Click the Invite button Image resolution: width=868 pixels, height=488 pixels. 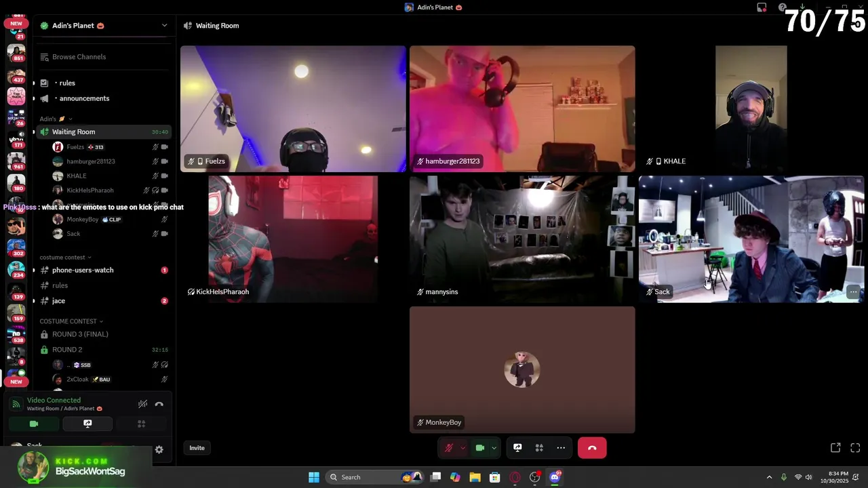click(197, 448)
